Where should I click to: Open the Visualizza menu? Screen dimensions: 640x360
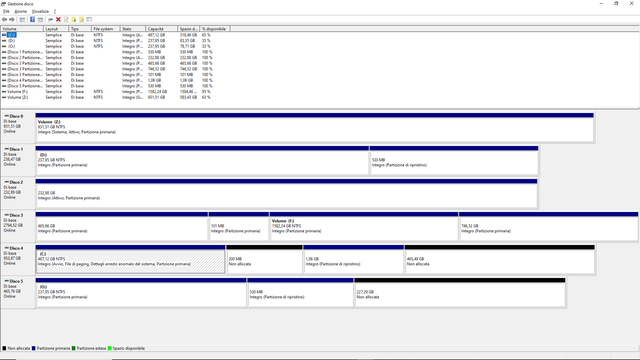tap(40, 11)
